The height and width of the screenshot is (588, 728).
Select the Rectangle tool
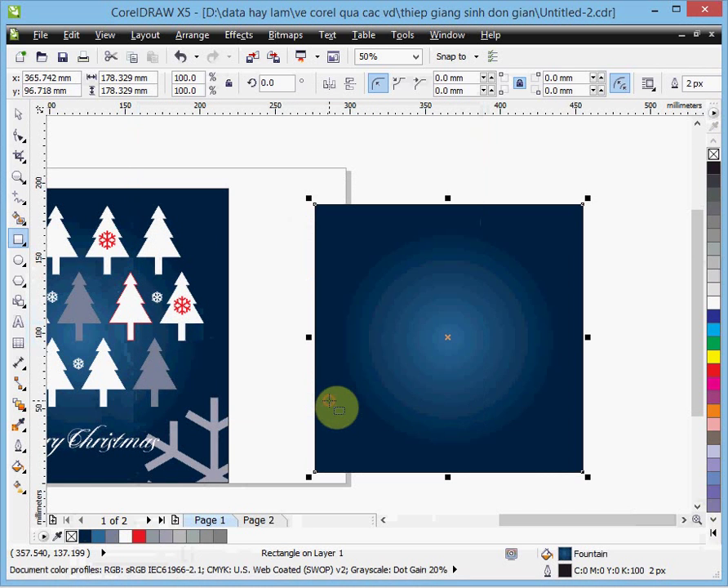coord(18,239)
